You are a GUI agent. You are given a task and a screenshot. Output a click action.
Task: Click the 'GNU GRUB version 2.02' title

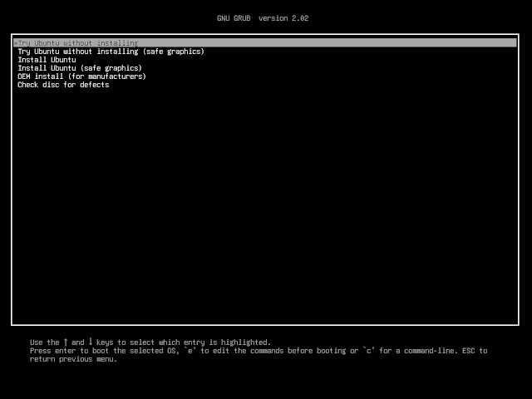click(263, 18)
